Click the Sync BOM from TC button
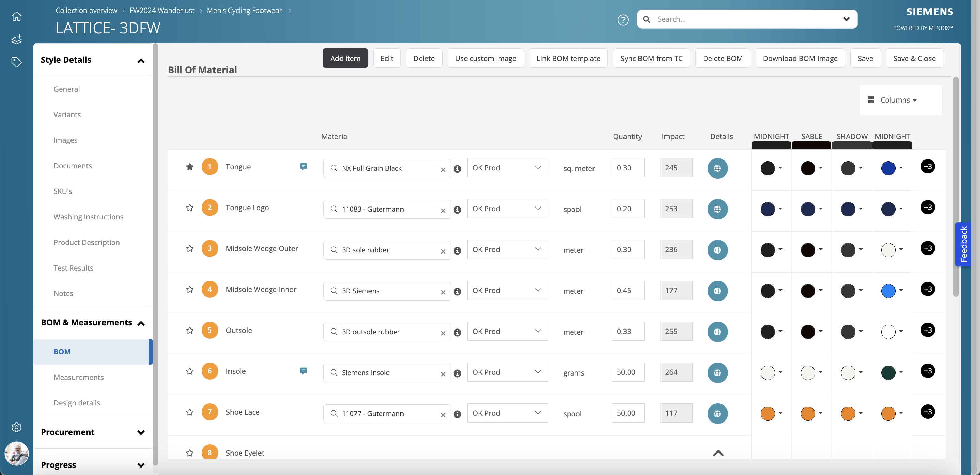Image resolution: width=980 pixels, height=475 pixels. 651,58
